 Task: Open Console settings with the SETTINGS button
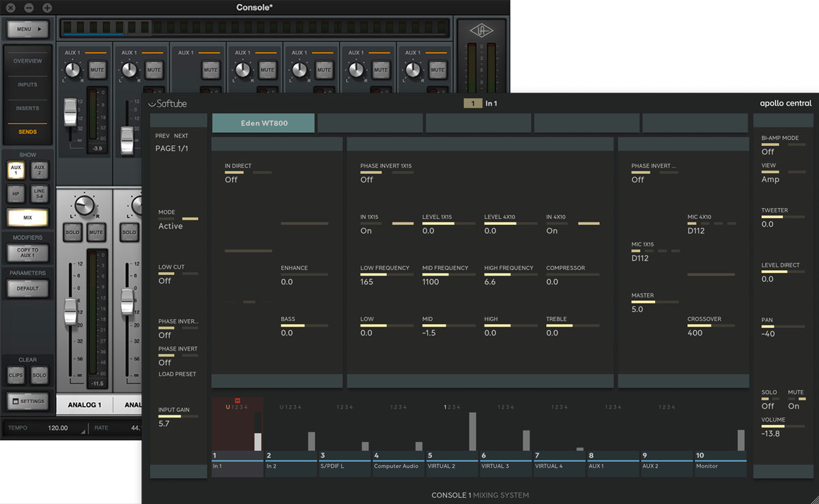click(28, 401)
